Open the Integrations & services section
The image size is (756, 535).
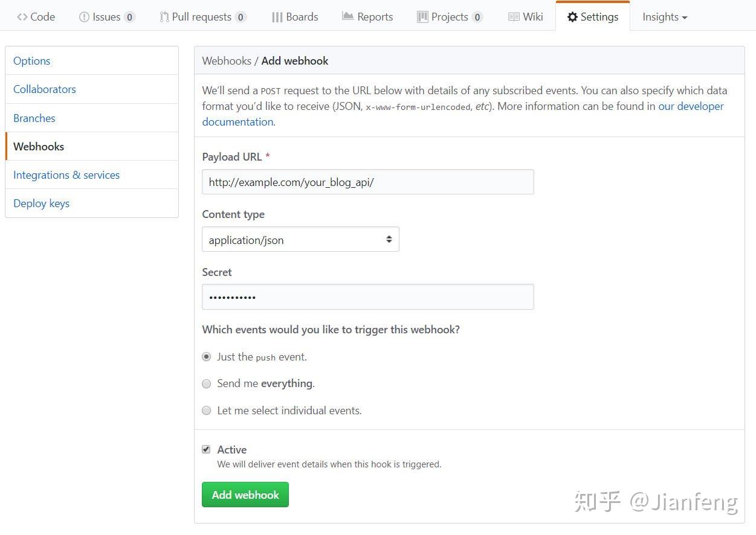pos(66,175)
